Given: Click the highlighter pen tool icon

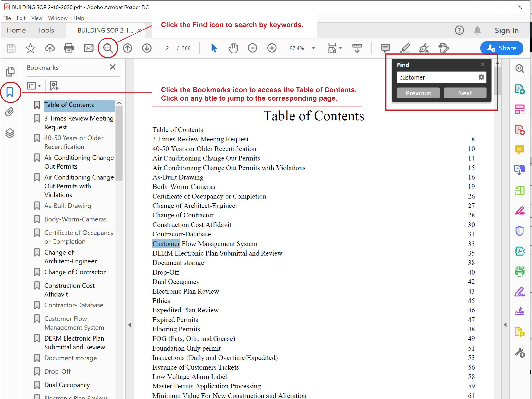Looking at the screenshot, I should coord(405,48).
